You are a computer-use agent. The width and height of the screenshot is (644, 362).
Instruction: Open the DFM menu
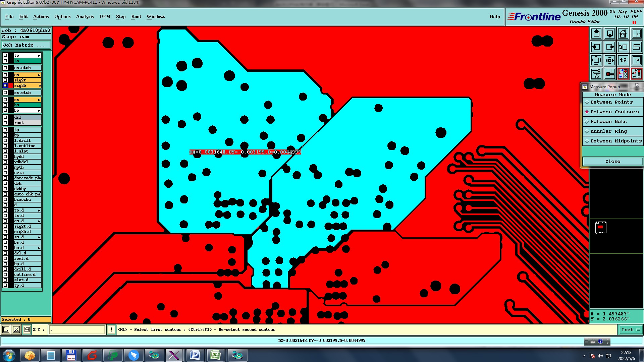105,16
